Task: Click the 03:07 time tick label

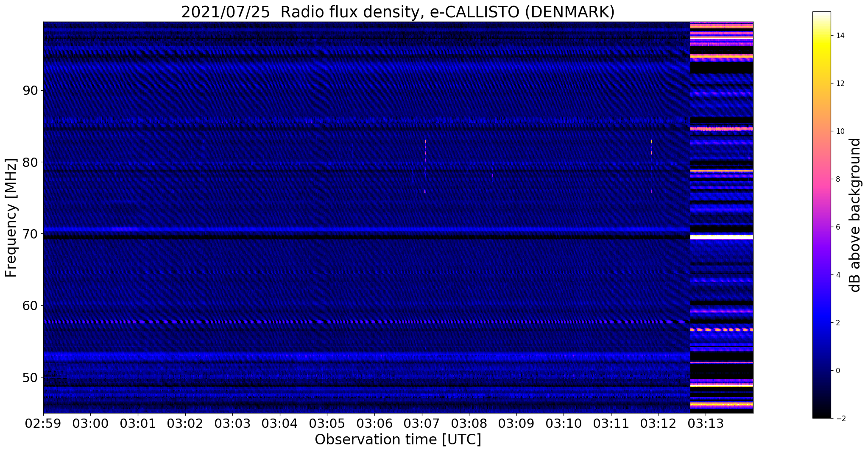Action: tap(421, 423)
